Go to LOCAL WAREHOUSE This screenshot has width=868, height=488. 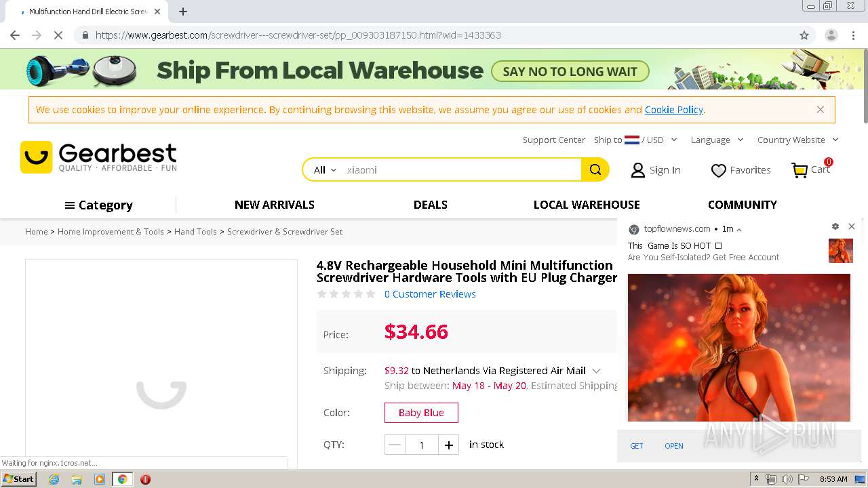coord(587,205)
